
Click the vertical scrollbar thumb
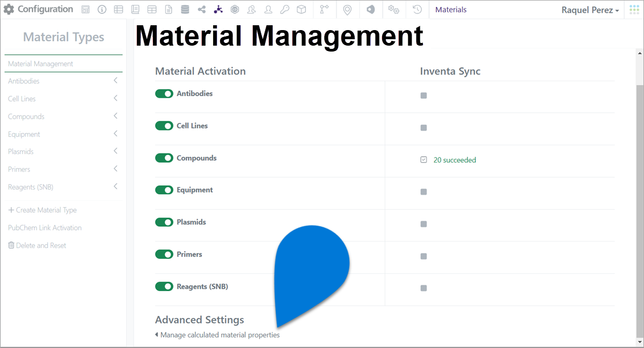(639, 211)
